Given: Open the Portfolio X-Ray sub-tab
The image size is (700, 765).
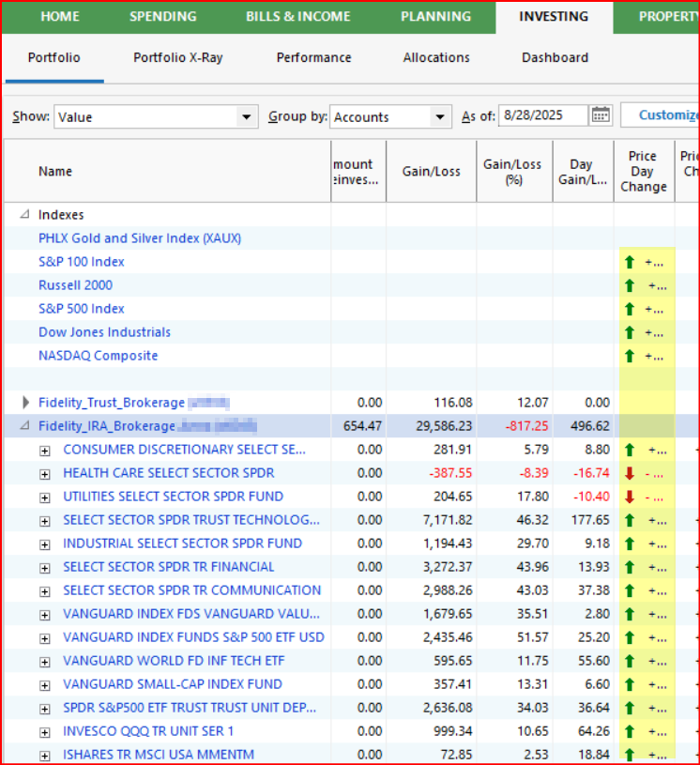Looking at the screenshot, I should [178, 57].
